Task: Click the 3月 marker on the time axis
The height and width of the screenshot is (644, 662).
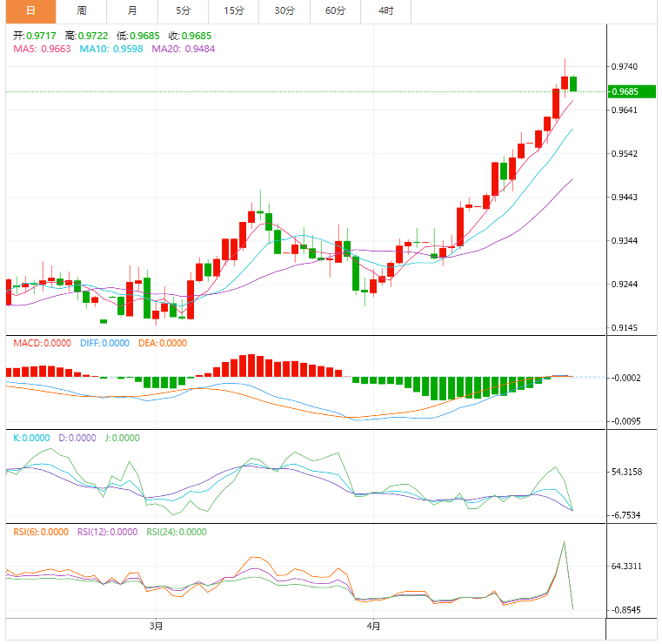Action: 156,626
